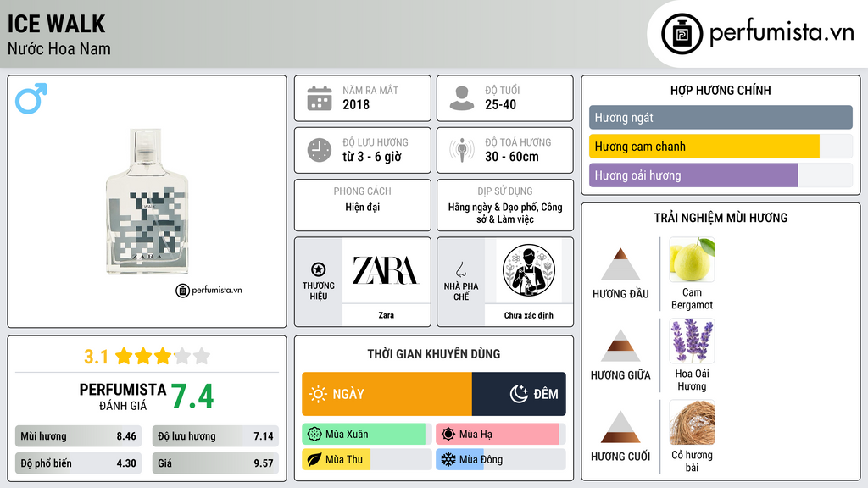Click the sun icon in Ngày bar
Viewport: 868px width, 488px height.
318,394
